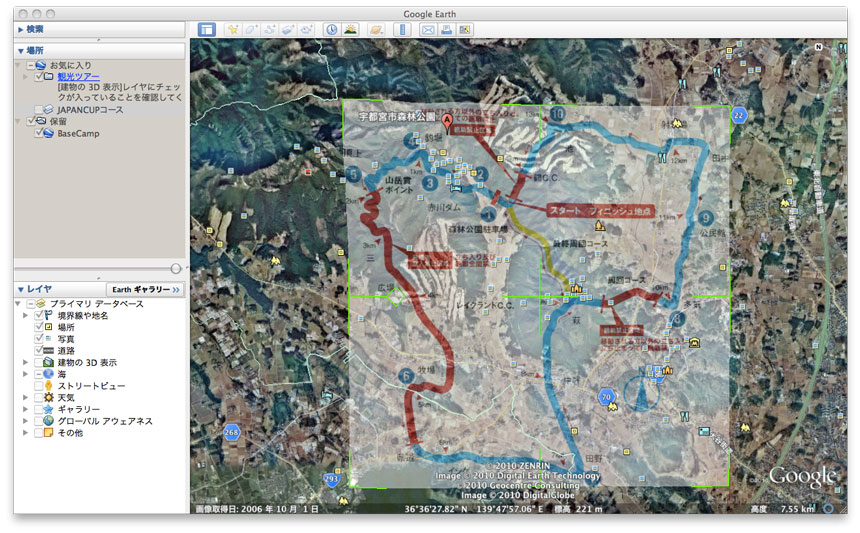Click the route 70 road shield on map

coord(606,396)
